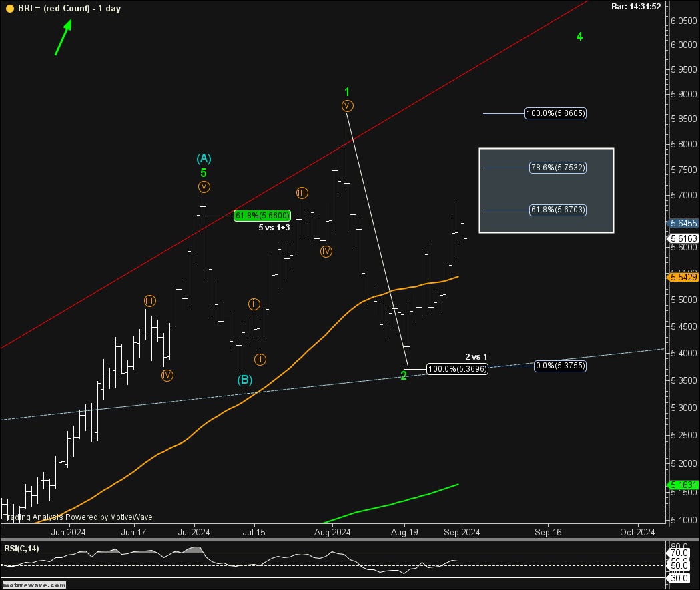The image size is (700, 590).
Task: Select the green 5.1631 moving average tag
Action: click(x=683, y=485)
